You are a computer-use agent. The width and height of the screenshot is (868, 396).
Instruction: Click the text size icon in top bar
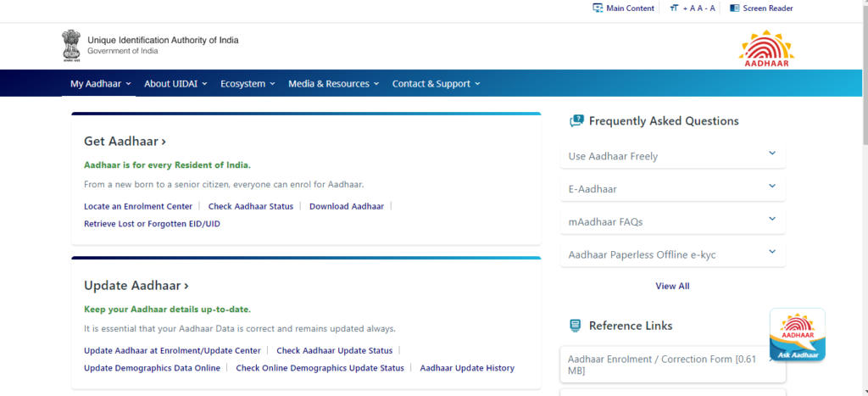pyautogui.click(x=674, y=8)
